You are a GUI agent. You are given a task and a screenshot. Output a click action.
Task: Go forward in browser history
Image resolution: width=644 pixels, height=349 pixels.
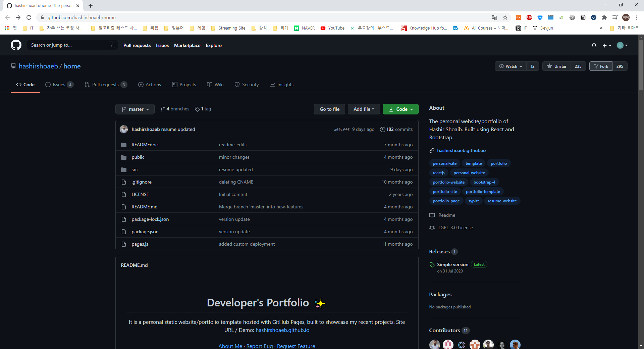(x=18, y=17)
